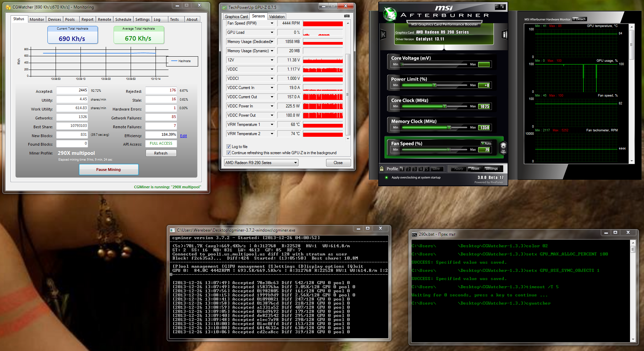Open the Schedule tab in CGWatcher
The height and width of the screenshot is (351, 644).
tap(123, 19)
